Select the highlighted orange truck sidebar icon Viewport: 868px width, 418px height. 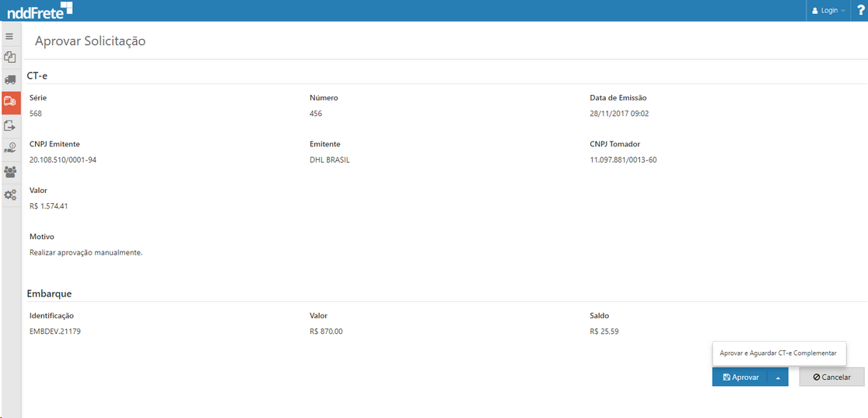pos(10,102)
